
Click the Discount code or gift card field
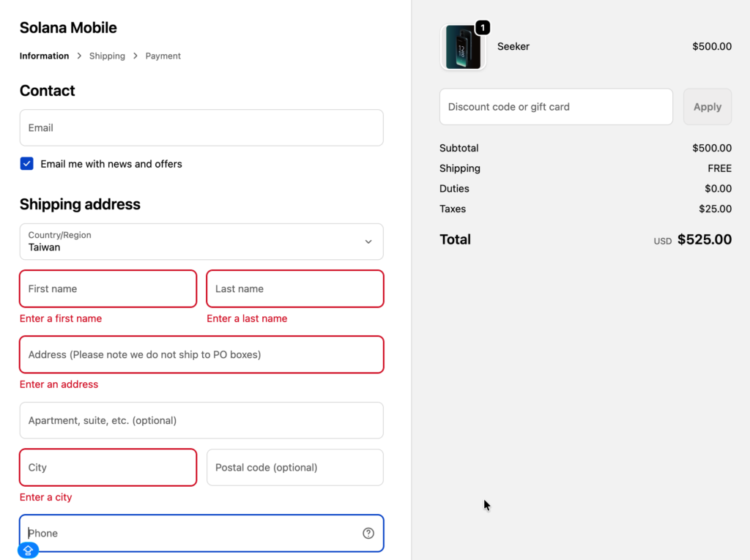[x=556, y=107]
